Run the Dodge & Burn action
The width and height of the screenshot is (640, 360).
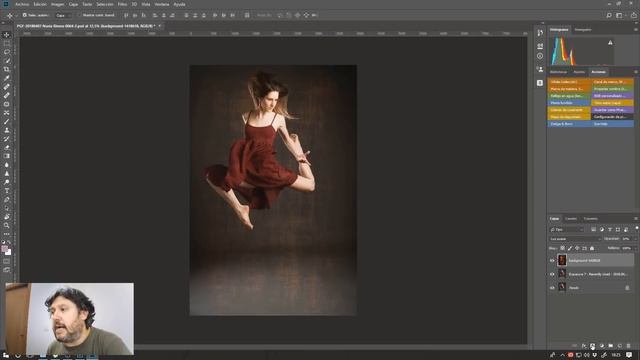tap(569, 124)
